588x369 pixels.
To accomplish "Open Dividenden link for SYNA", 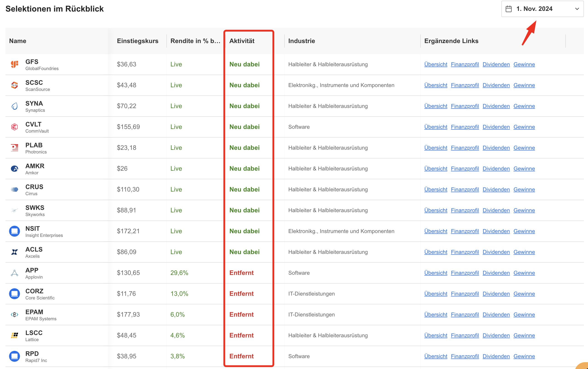I will (496, 106).
